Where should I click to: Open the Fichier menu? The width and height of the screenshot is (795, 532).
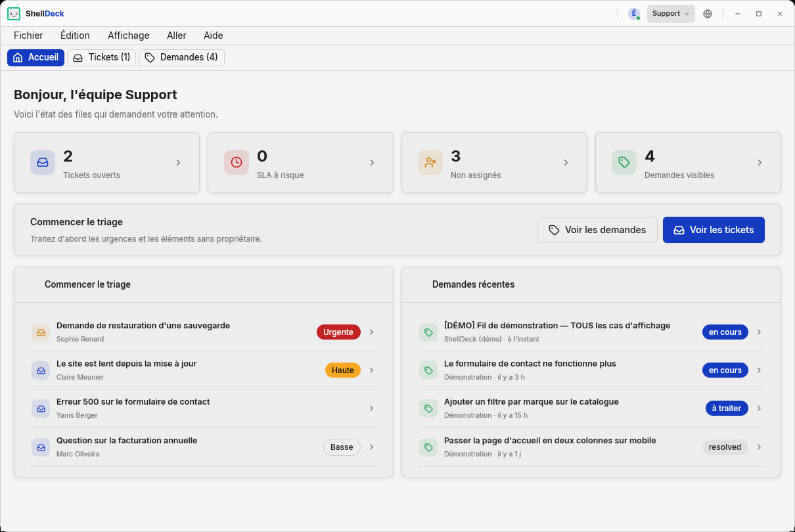click(x=28, y=35)
